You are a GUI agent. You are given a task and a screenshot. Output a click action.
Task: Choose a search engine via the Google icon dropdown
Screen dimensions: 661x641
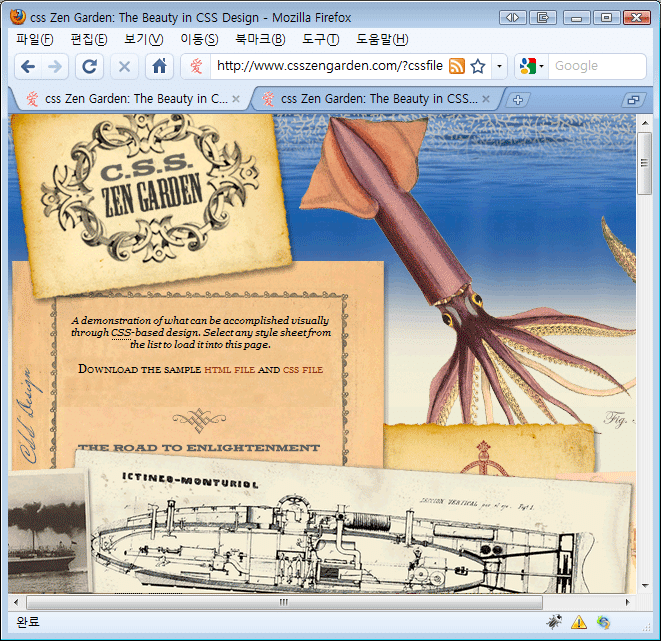coord(532,66)
